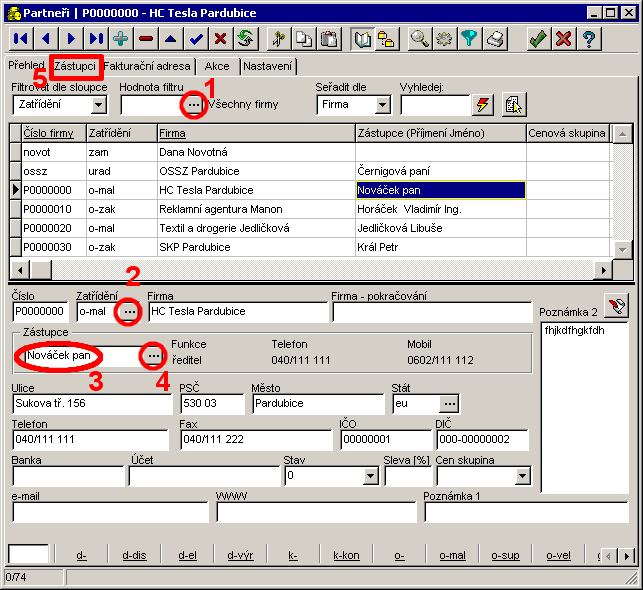Cancel with the red X icon beside Help

564,39
